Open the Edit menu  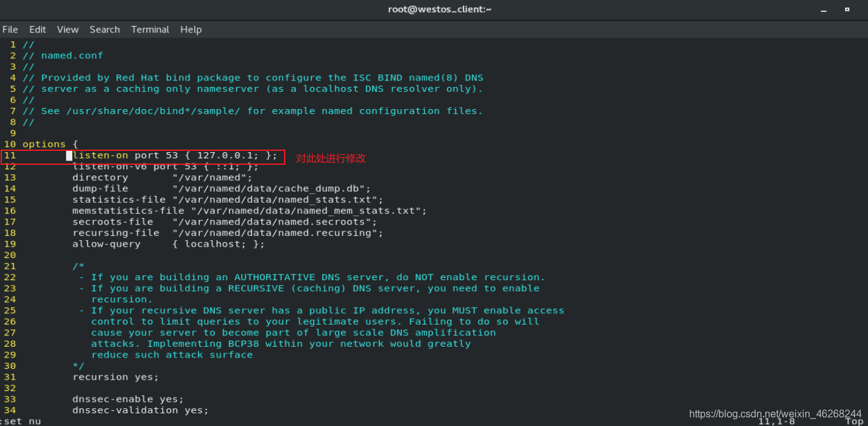coord(37,29)
